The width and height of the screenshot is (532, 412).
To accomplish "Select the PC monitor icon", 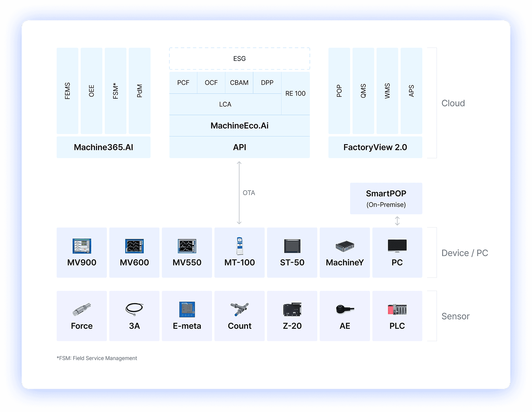I will 397,246.
